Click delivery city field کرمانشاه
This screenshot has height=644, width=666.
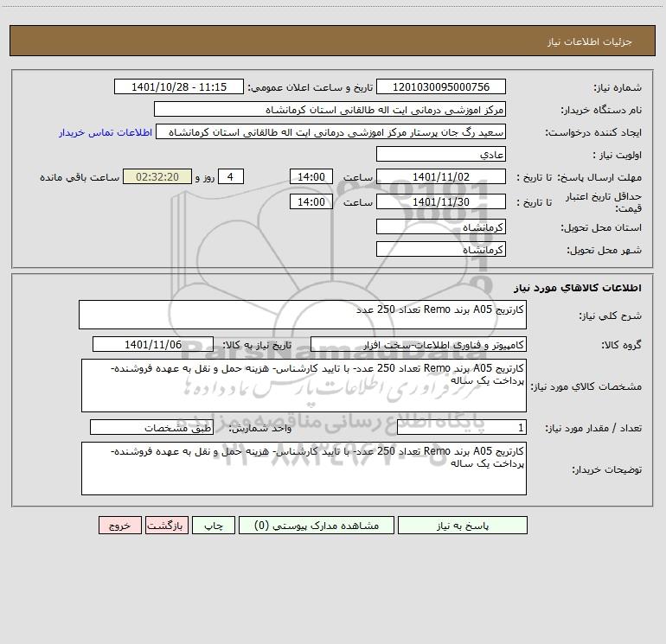coord(441,249)
